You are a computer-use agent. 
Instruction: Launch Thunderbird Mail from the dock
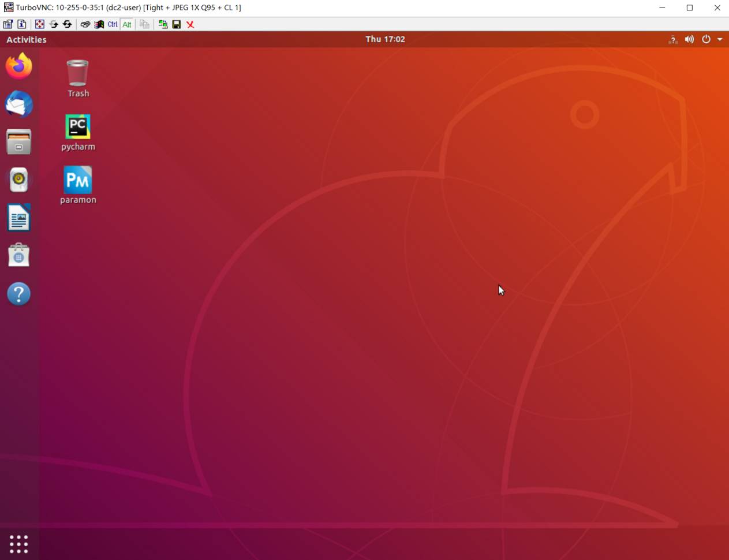(19, 104)
